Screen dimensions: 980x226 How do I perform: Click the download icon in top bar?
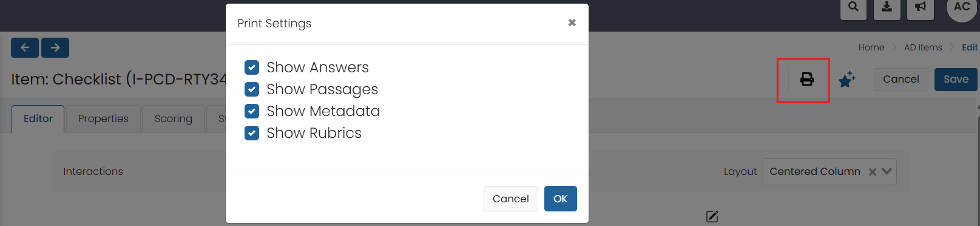tap(887, 7)
